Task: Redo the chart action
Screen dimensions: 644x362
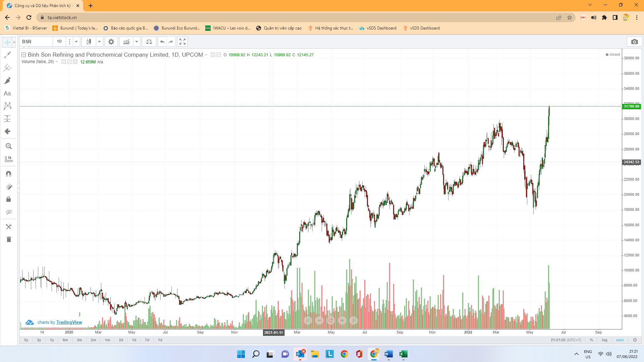Action: coord(171,42)
